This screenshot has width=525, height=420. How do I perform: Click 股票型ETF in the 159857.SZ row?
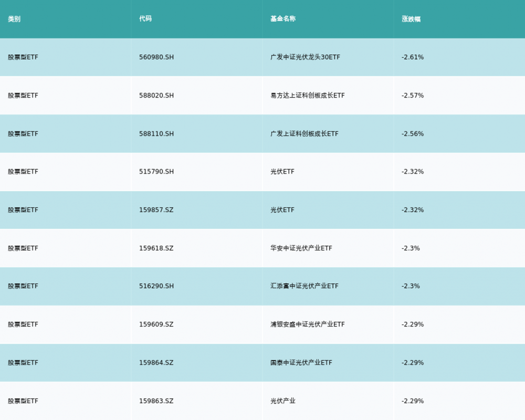[x=23, y=210]
